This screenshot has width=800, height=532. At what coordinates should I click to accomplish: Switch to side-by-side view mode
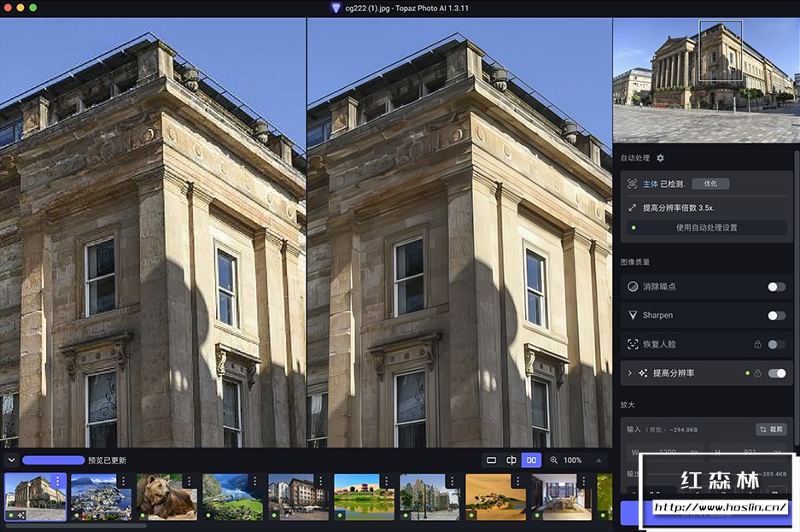click(x=531, y=460)
